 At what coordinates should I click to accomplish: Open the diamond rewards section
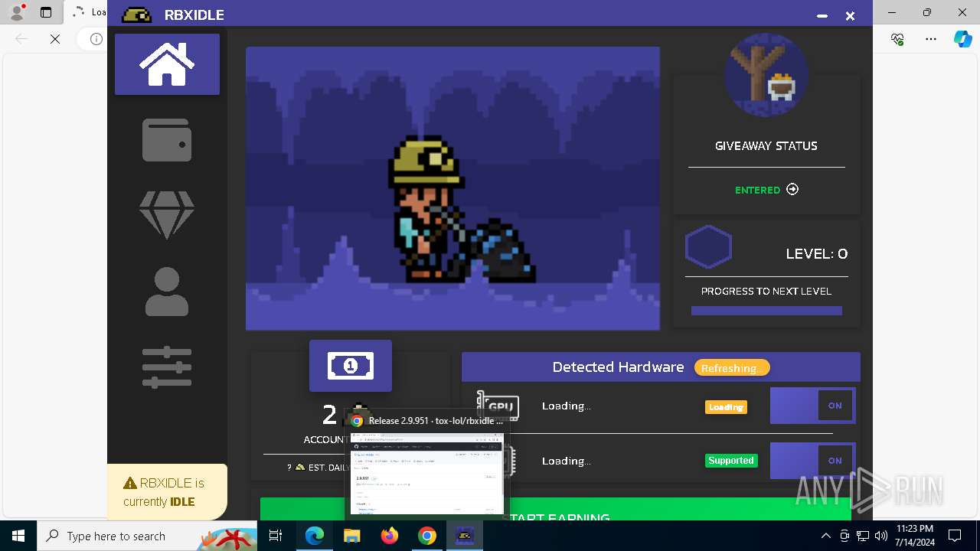(x=167, y=215)
